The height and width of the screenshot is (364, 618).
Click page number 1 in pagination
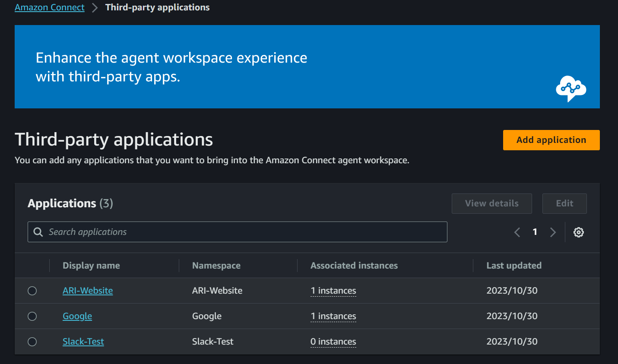click(x=535, y=232)
